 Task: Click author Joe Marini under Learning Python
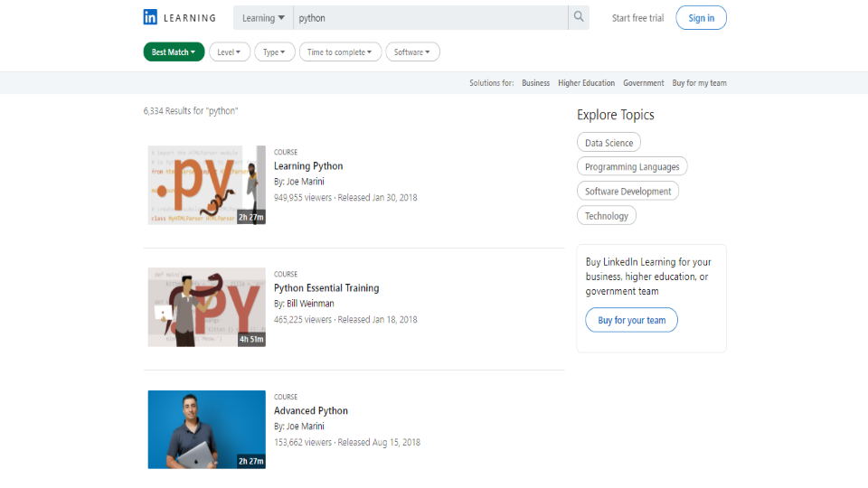pos(305,182)
